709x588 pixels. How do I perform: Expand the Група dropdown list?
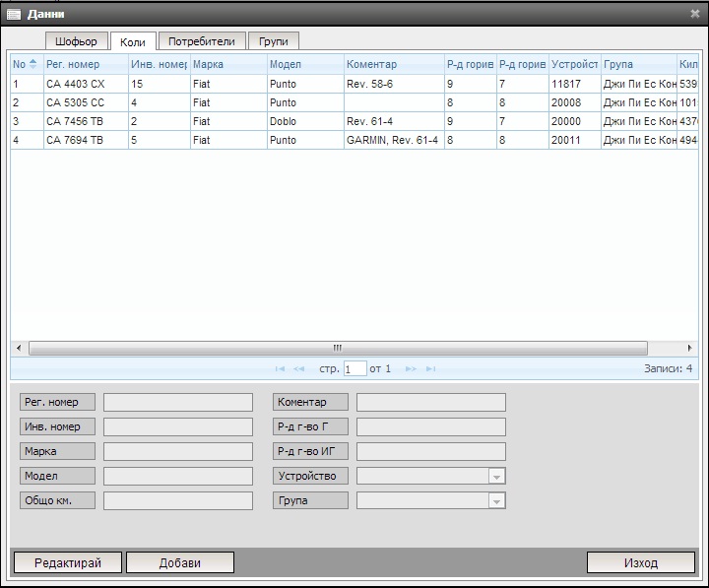tap(497, 501)
